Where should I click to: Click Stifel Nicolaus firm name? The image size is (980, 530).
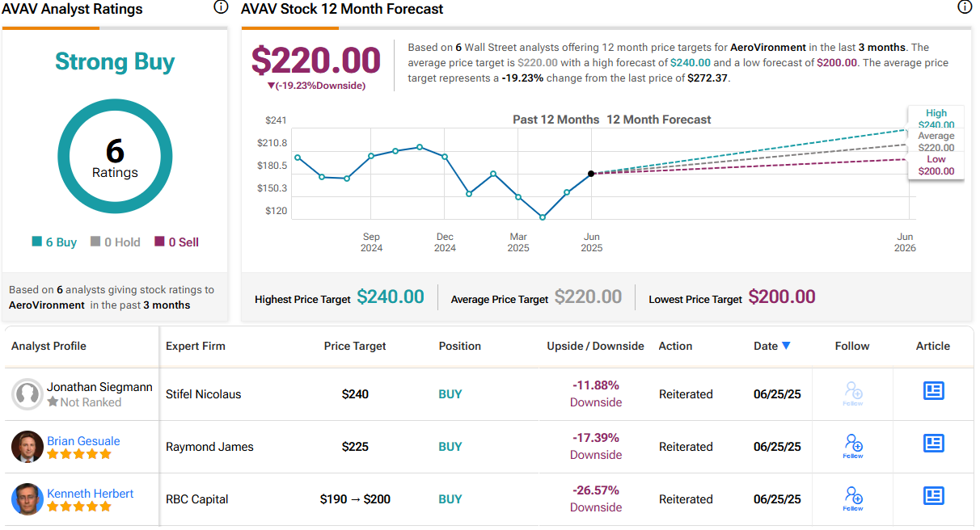point(204,394)
